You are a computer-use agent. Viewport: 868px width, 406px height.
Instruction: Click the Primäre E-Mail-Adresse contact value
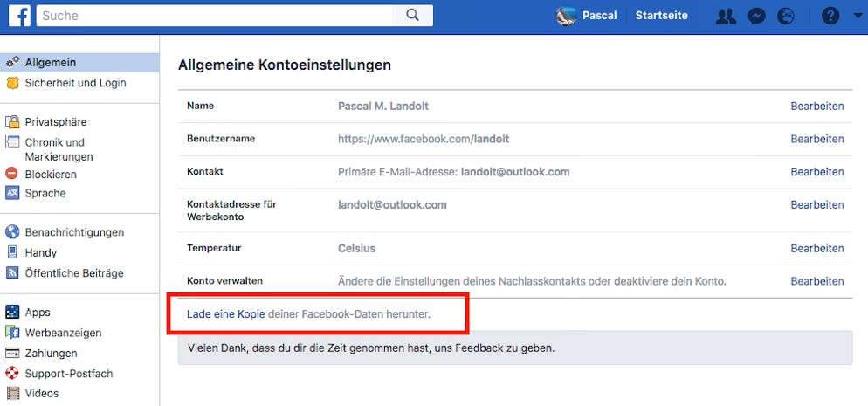(454, 172)
